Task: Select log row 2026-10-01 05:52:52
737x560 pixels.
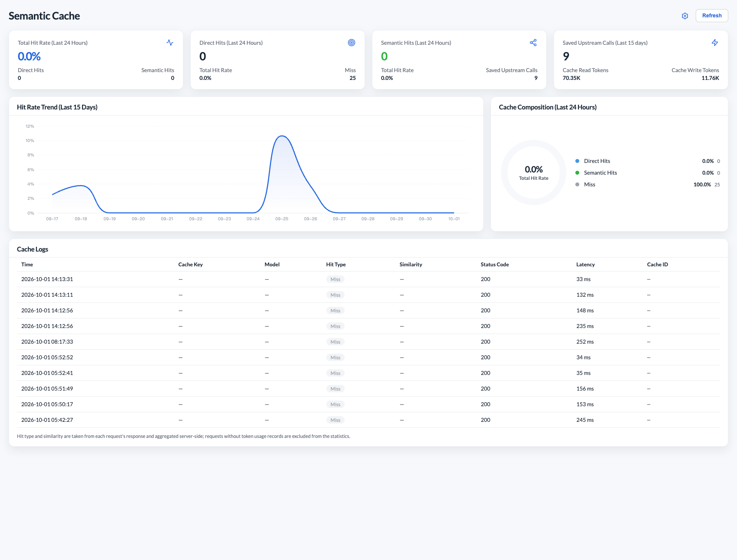Action: [368, 358]
